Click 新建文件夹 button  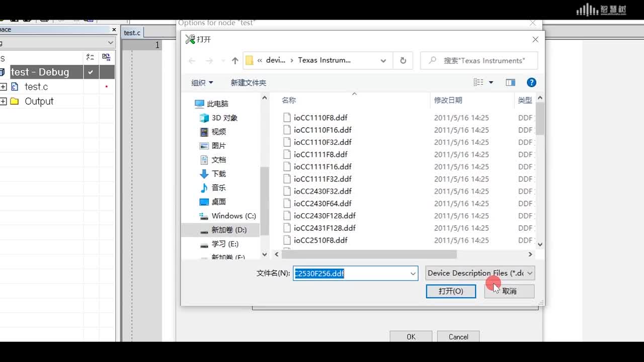249,82
